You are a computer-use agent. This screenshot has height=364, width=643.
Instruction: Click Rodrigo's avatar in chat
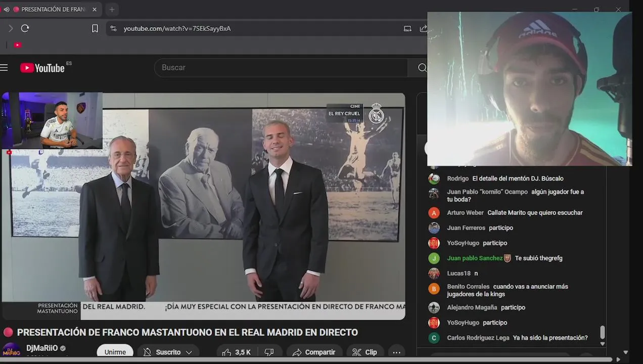(434, 178)
